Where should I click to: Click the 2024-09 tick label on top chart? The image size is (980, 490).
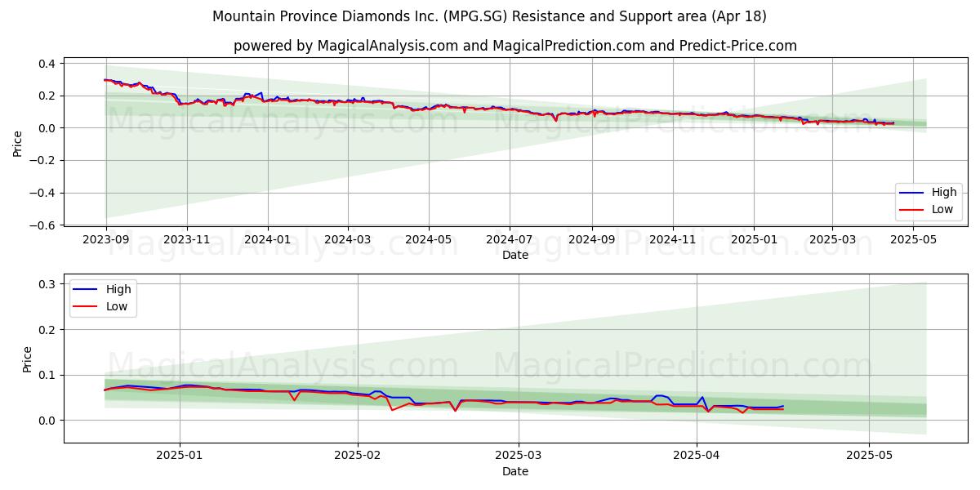592,241
